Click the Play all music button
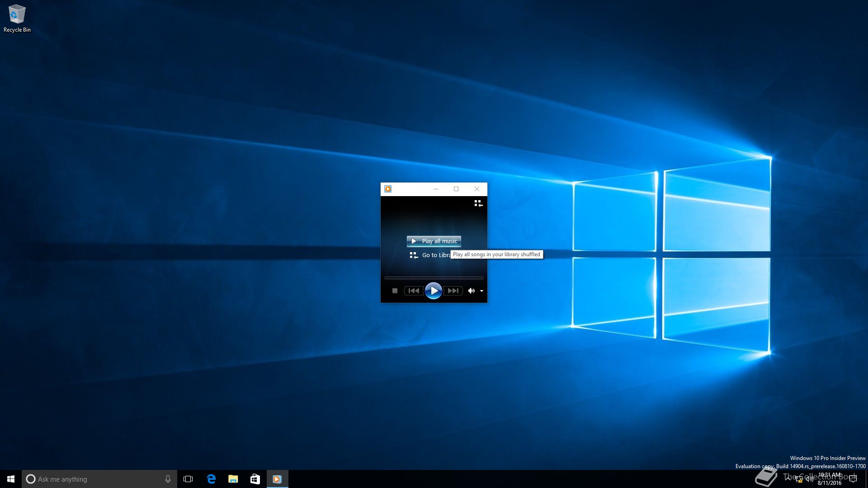868x488 pixels. tap(434, 241)
